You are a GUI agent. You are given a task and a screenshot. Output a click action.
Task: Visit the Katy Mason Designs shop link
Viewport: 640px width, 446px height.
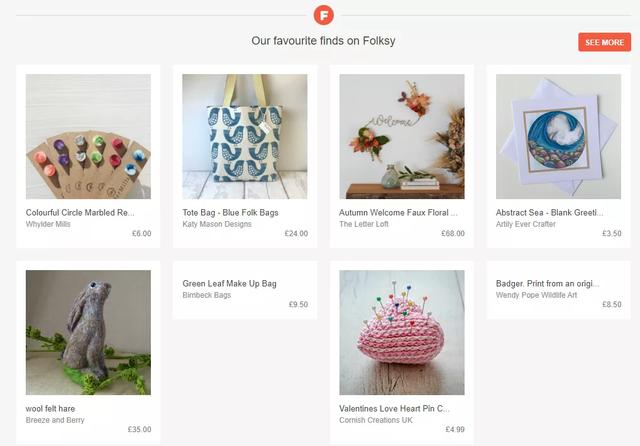coord(217,224)
